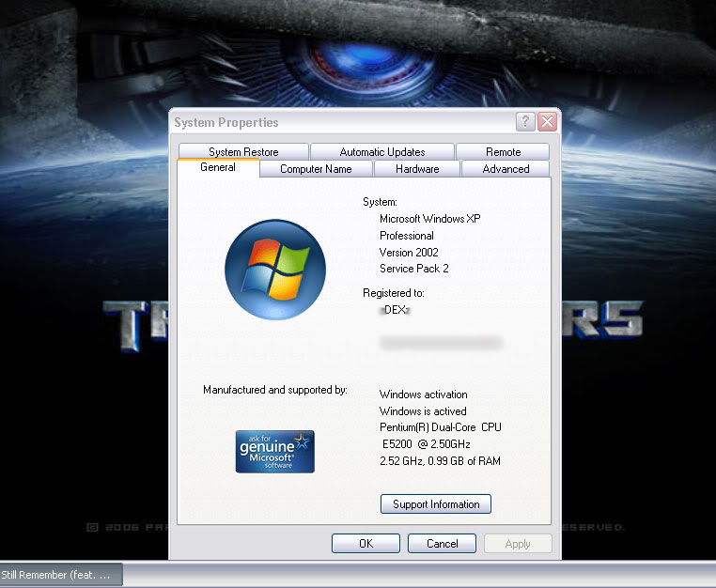Screen dimensions: 716x588
Task: Click the 'Microsoft Windows XP' text
Action: click(x=429, y=219)
